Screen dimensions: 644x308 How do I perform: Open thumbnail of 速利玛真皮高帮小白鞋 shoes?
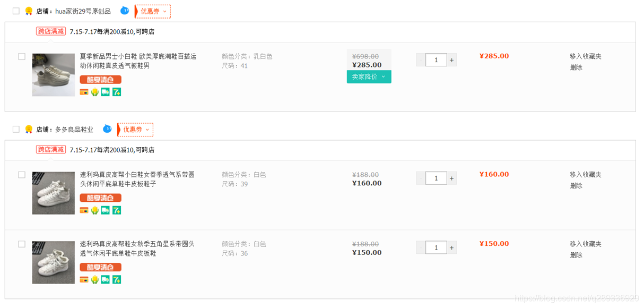click(x=54, y=193)
